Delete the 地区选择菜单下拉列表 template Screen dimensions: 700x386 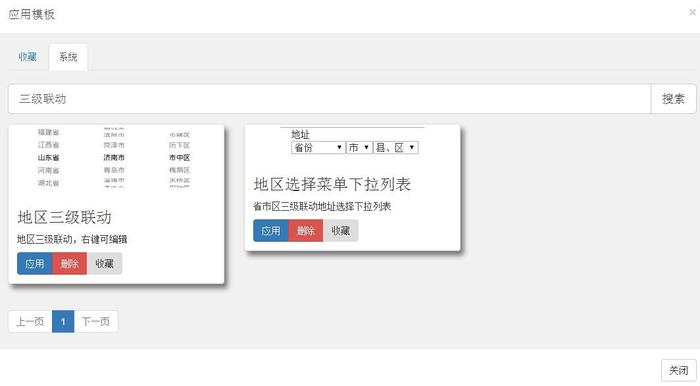(306, 231)
